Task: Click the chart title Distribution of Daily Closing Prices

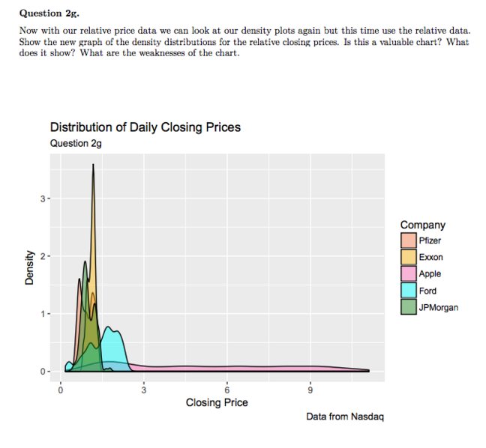Action: (145, 127)
